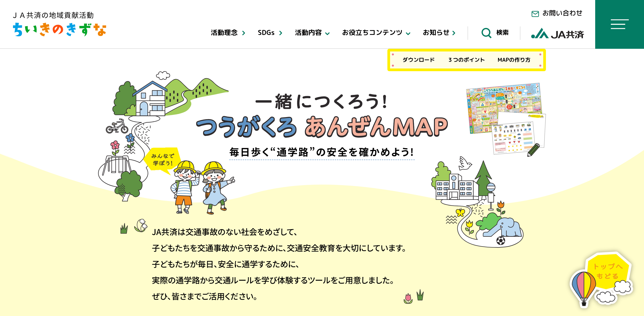This screenshot has width=644, height=316.
Task: Jump to MAPの作り方 section
Action: coord(514,60)
